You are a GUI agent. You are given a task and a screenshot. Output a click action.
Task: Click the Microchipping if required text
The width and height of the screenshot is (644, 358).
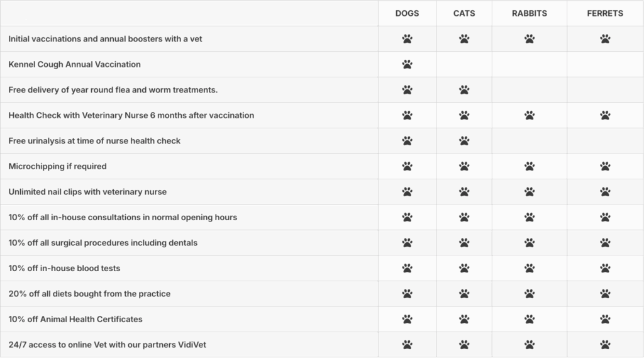(x=57, y=166)
